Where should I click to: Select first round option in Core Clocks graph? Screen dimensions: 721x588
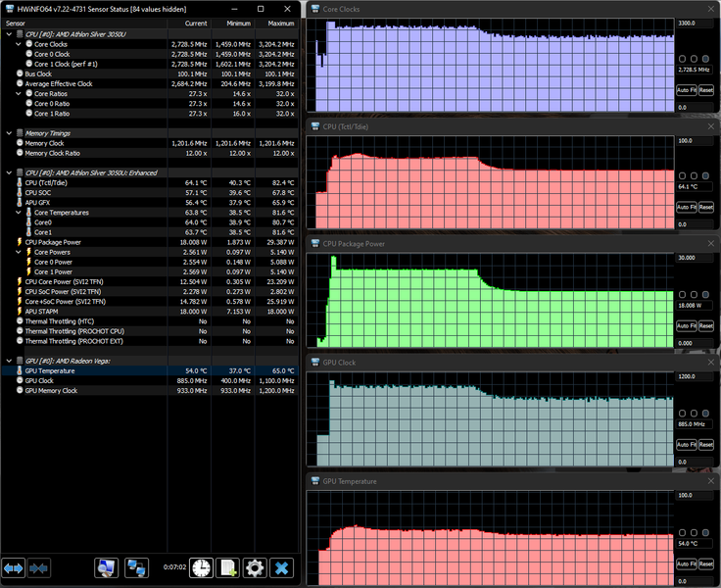682,59
